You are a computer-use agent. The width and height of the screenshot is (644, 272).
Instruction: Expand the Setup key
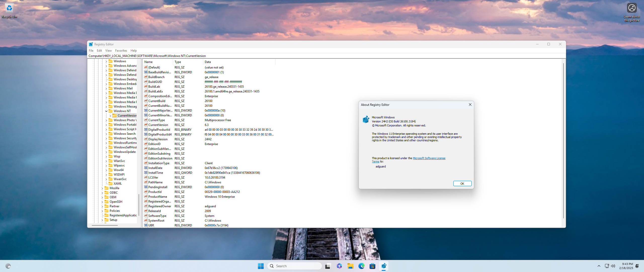pos(102,220)
